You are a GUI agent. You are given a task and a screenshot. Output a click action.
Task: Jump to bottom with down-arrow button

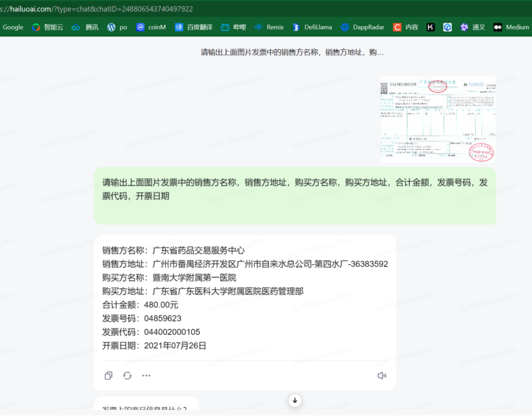(x=295, y=401)
